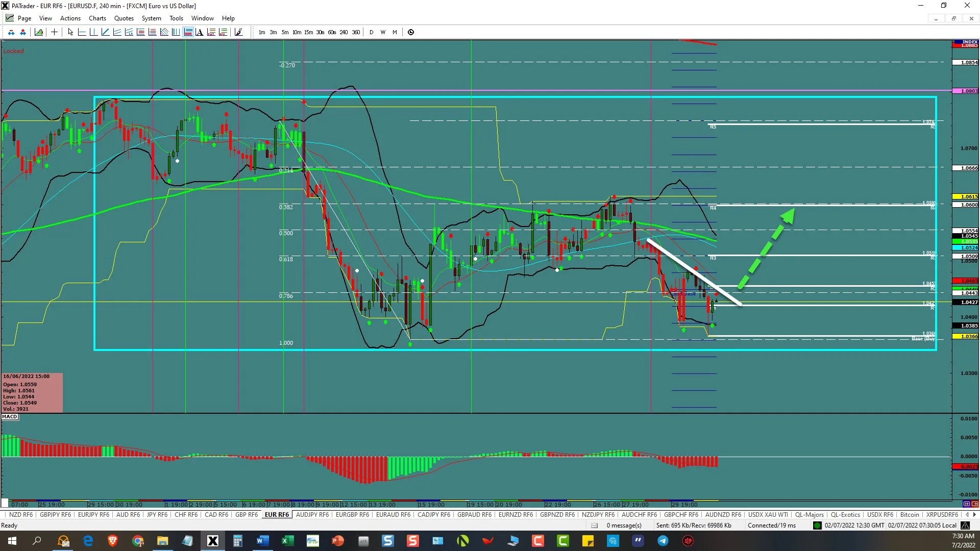Select the horizontal line drawing tool
This screenshot has height=551, width=980.
(82, 32)
